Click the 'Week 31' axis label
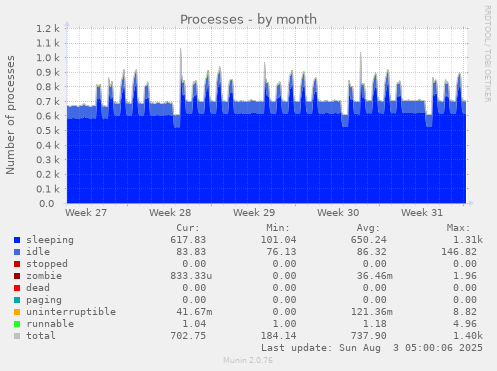497x371 pixels. [422, 213]
